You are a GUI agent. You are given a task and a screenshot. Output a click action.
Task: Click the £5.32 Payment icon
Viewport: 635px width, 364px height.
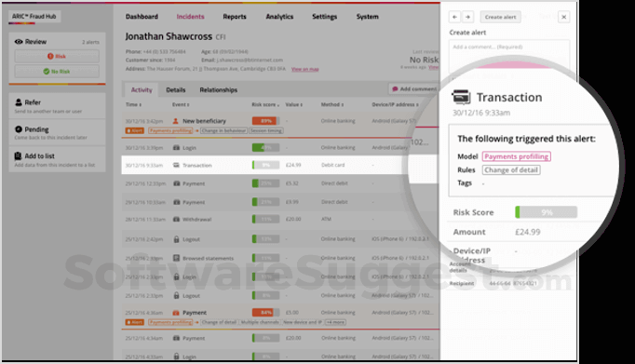click(x=176, y=183)
